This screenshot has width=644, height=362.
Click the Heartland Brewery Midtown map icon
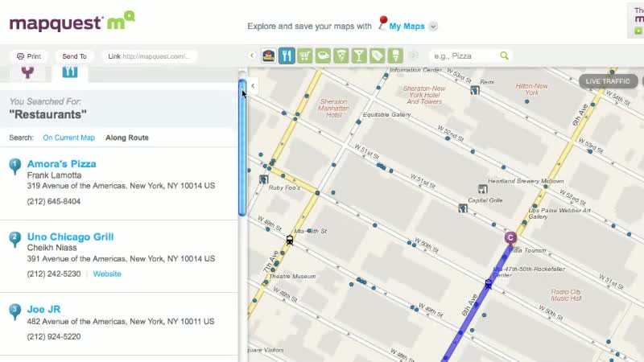point(482,189)
